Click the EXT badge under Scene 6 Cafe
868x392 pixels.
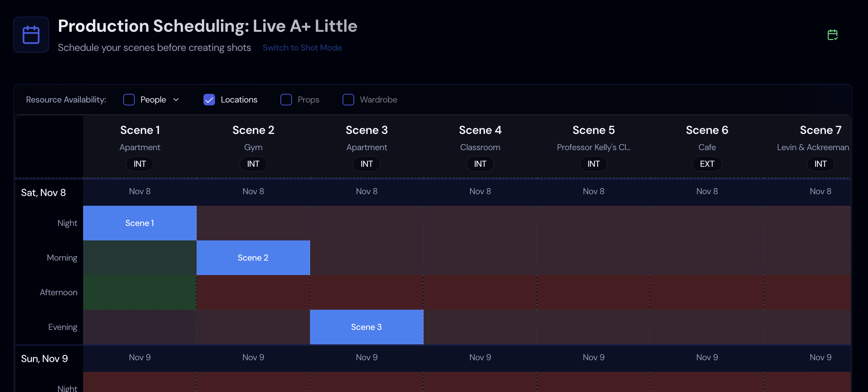(x=706, y=164)
